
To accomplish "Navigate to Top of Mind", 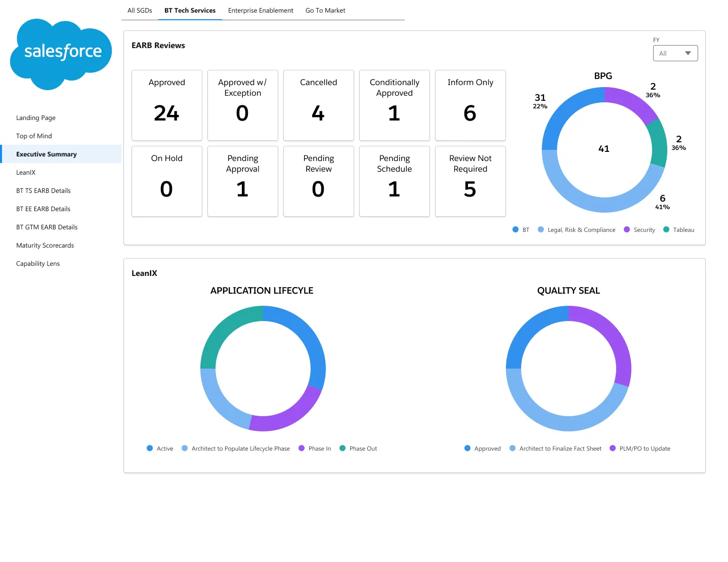I will tap(61, 136).
